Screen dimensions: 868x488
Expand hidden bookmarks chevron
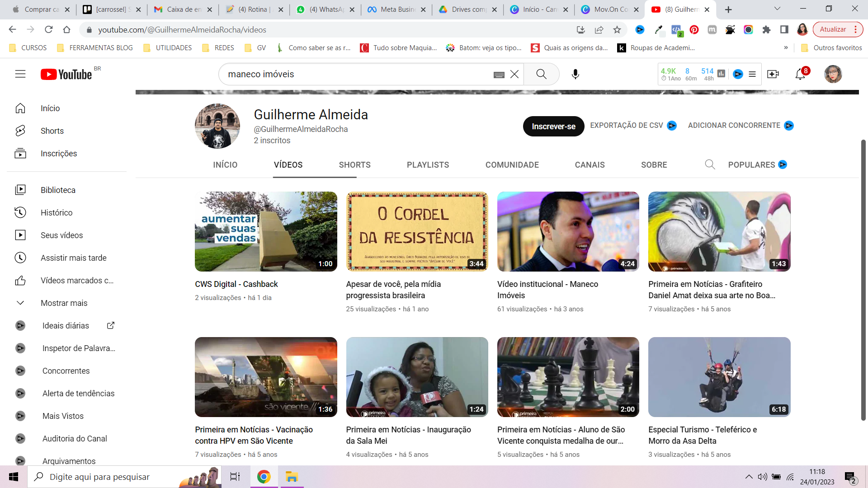pyautogui.click(x=786, y=48)
